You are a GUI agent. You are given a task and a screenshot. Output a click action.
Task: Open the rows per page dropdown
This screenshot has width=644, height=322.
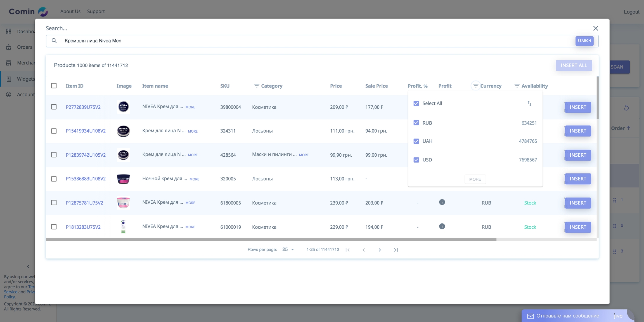click(x=288, y=250)
